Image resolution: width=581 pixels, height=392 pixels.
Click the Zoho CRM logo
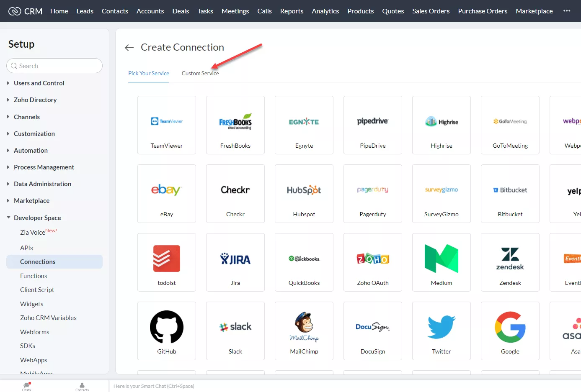[x=25, y=11]
